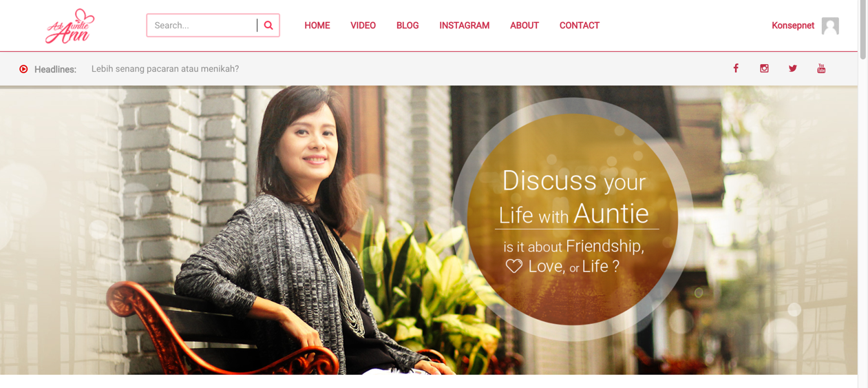868x388 pixels.
Task: Click the red Headlines play icon
Action: pos(23,69)
